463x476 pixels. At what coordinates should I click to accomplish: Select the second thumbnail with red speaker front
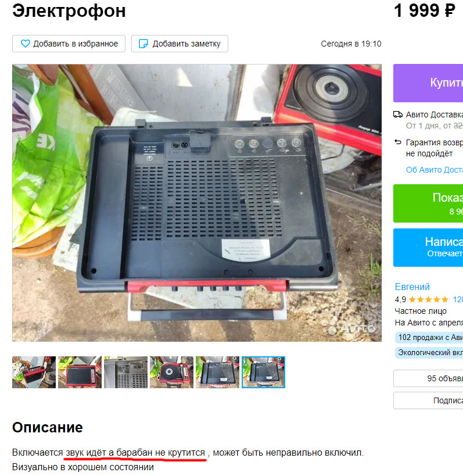point(80,372)
